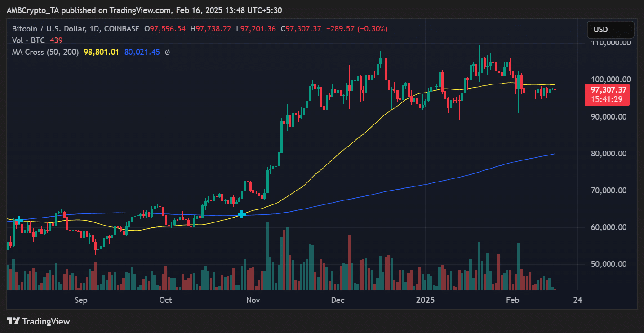Click the tallest green volume bar near November
Viewport: 644px width, 333px height.
click(x=268, y=256)
